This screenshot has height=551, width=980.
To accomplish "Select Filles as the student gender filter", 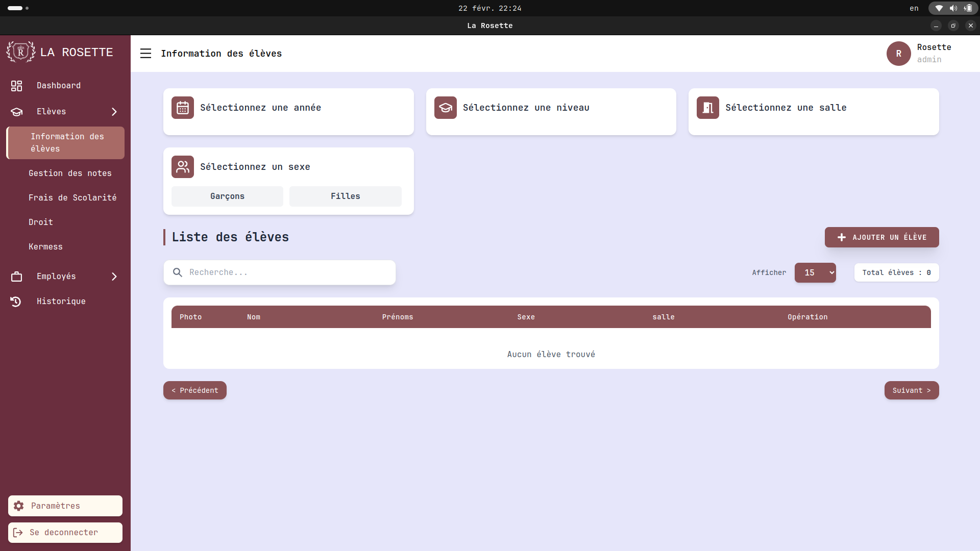I will click(345, 196).
